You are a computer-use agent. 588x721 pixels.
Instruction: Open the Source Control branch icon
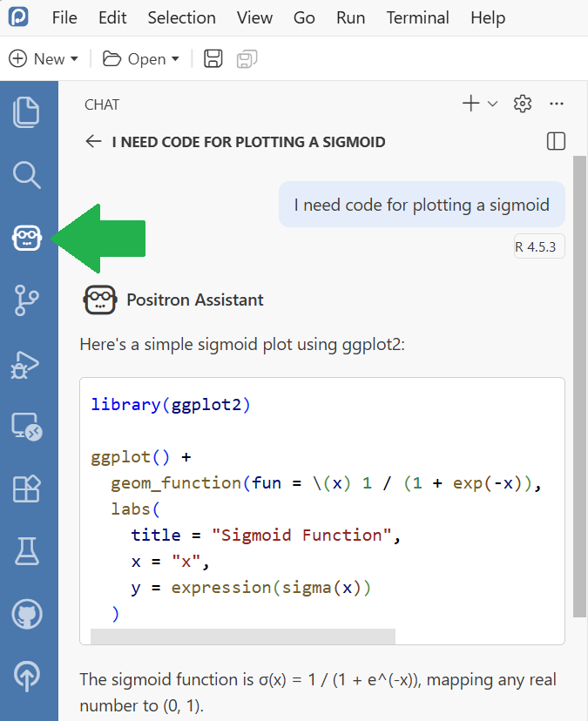[27, 300]
